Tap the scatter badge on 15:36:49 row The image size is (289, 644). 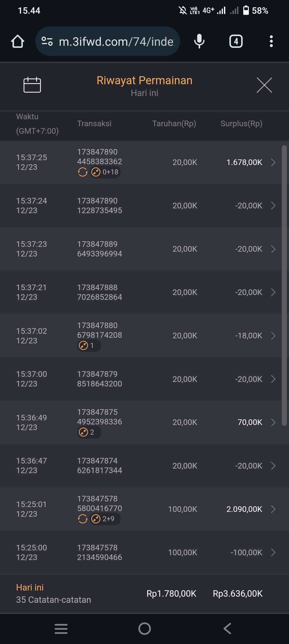click(89, 432)
